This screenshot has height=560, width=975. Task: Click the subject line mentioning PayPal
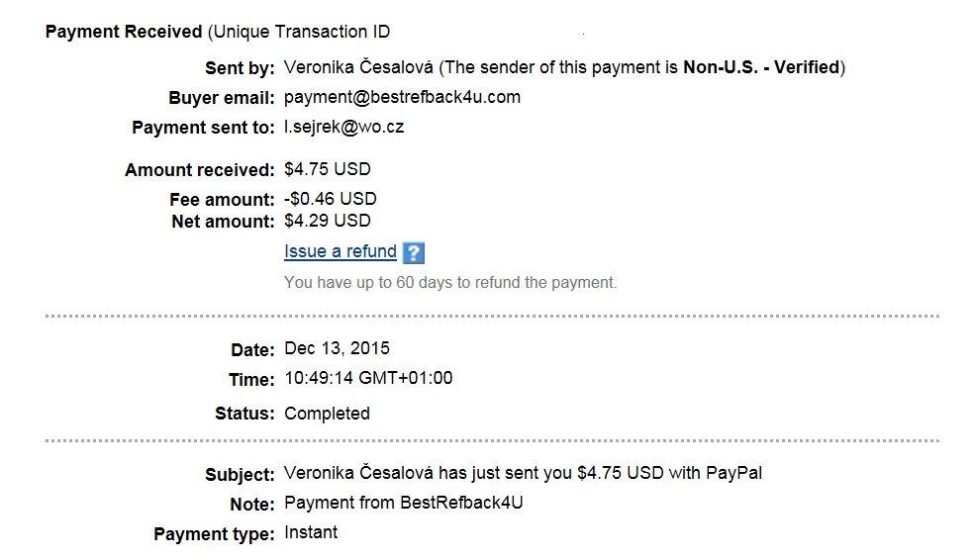coord(523,473)
